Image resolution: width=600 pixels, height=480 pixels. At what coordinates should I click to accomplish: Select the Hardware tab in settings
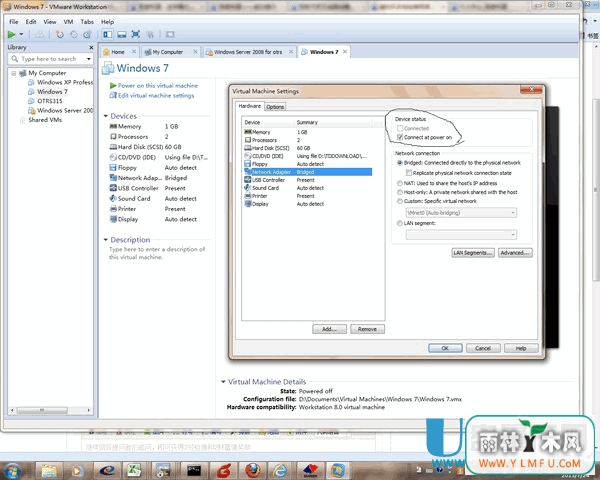tap(249, 106)
